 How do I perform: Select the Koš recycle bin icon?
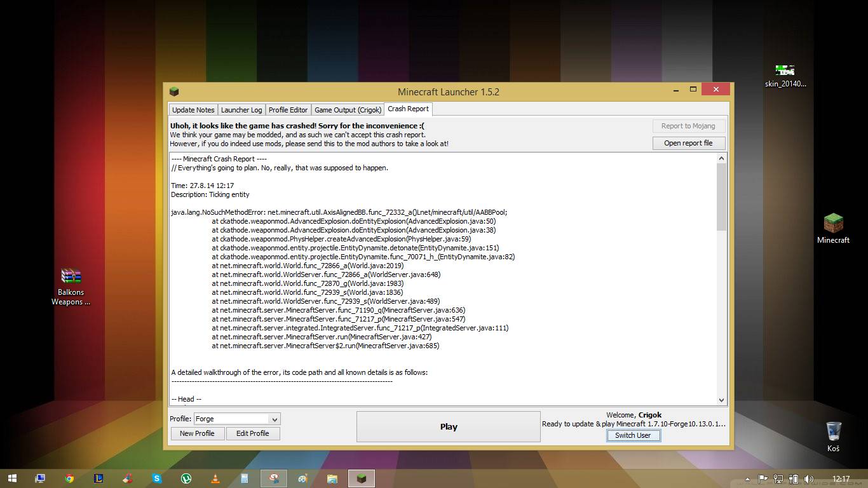[x=834, y=437]
